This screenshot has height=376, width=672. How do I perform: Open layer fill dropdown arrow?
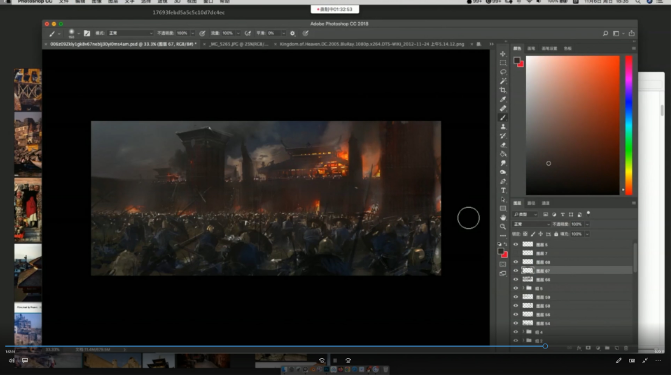587,234
